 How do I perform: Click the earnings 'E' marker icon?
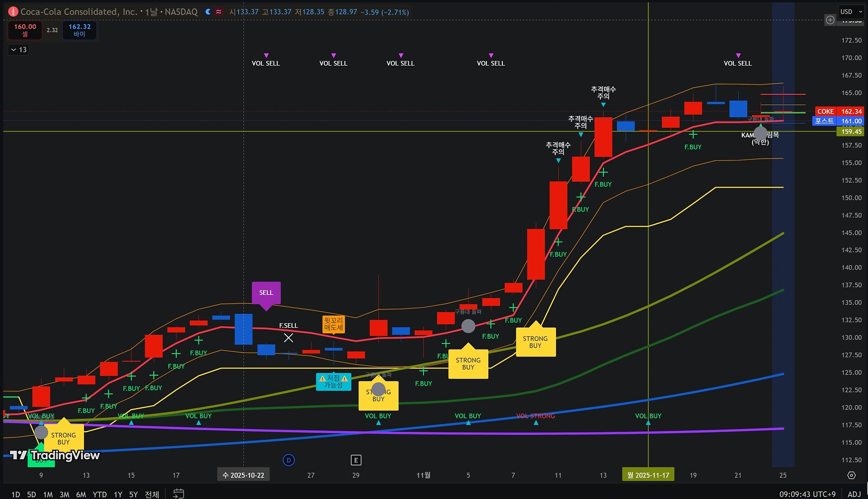pyautogui.click(x=356, y=460)
